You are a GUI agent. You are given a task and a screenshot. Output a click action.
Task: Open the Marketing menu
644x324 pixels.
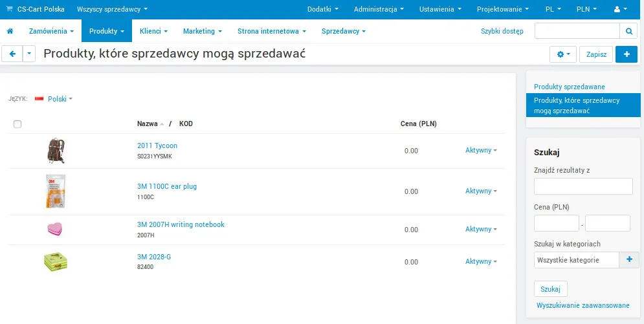point(203,31)
